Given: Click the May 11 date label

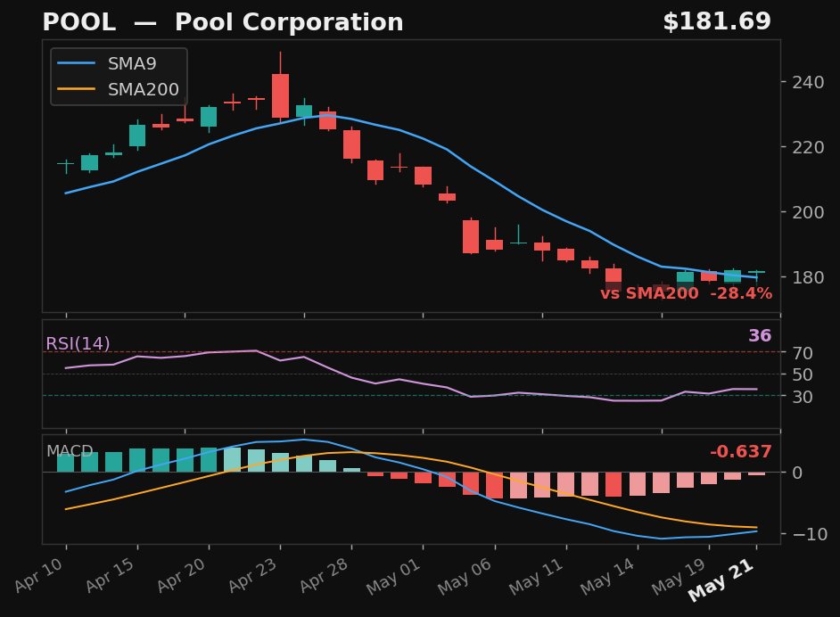Looking at the screenshot, I should (x=536, y=576).
